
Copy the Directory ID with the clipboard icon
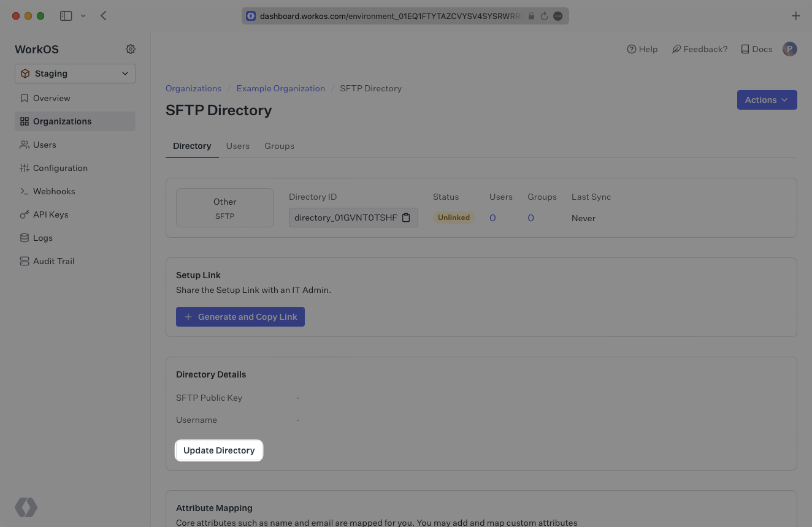(x=406, y=218)
